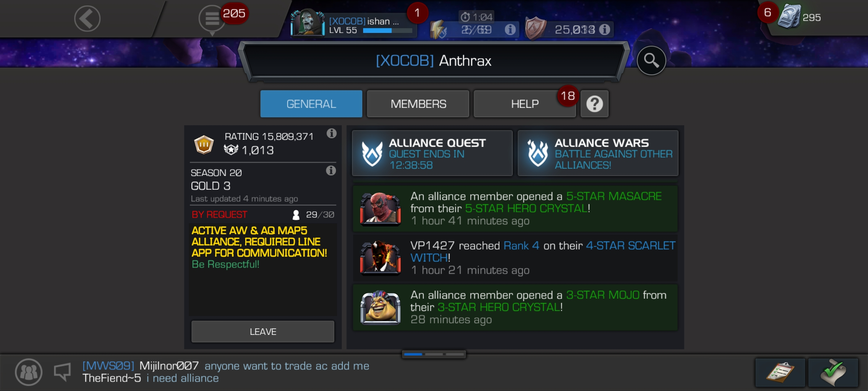Image resolution: width=868 pixels, height=391 pixels.
Task: Click the page indicator bar above chat
Action: pos(434,354)
